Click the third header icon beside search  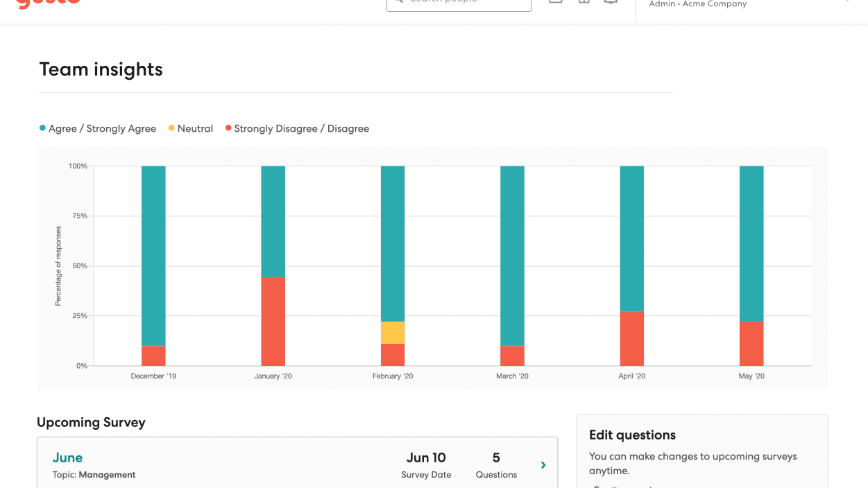pos(611,2)
